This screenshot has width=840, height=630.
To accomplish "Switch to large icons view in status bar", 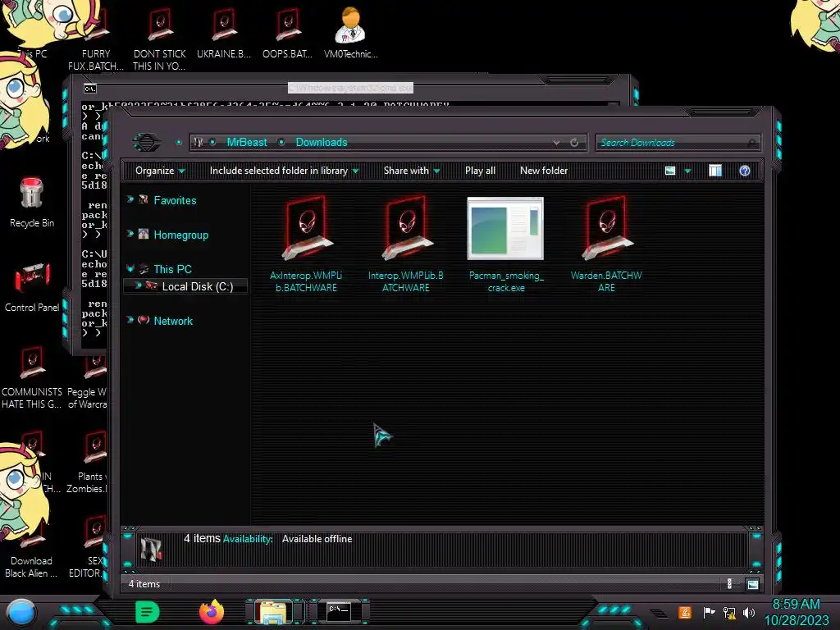I will click(x=753, y=584).
